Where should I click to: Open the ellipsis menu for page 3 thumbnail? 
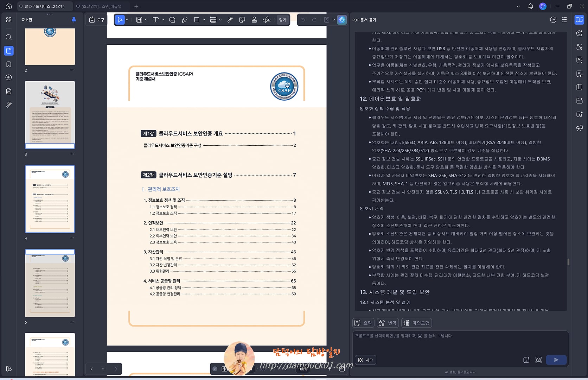pos(72,154)
